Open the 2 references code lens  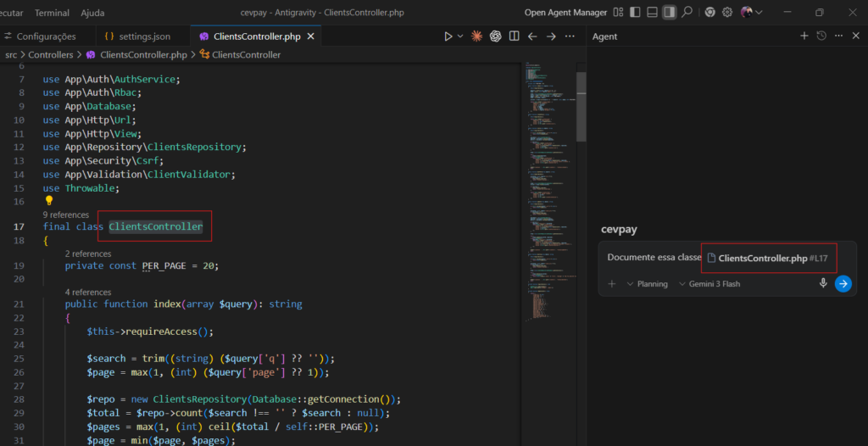click(88, 254)
